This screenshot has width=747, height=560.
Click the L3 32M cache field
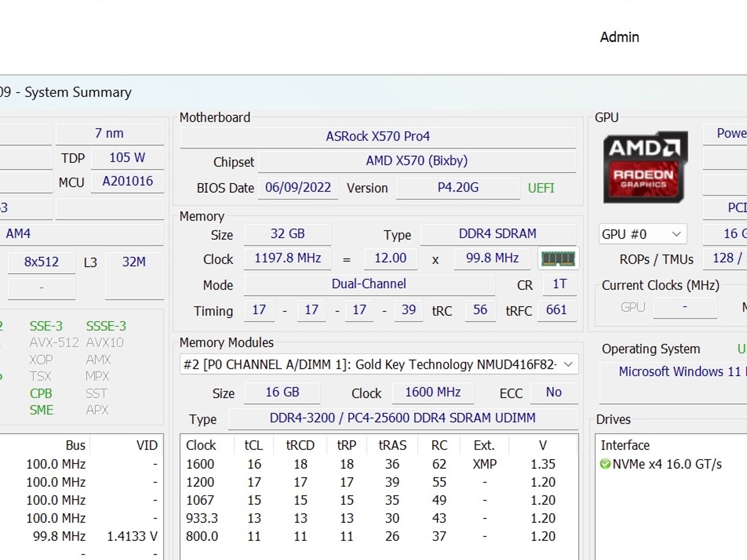[x=134, y=275]
